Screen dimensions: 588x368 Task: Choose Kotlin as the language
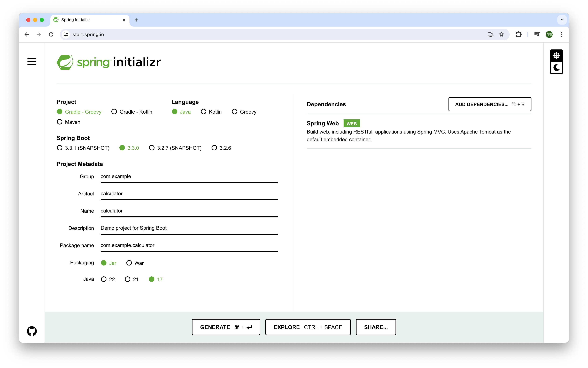click(211, 112)
